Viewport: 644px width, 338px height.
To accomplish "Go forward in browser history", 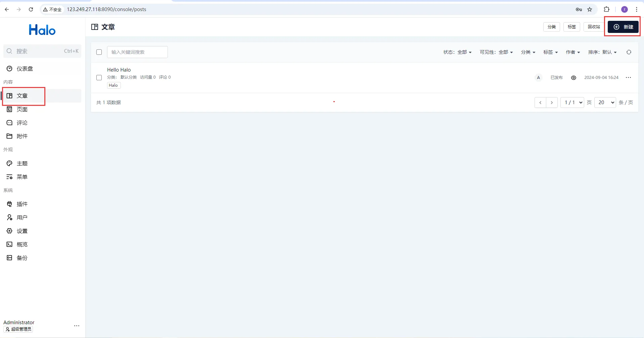I will pos(19,9).
